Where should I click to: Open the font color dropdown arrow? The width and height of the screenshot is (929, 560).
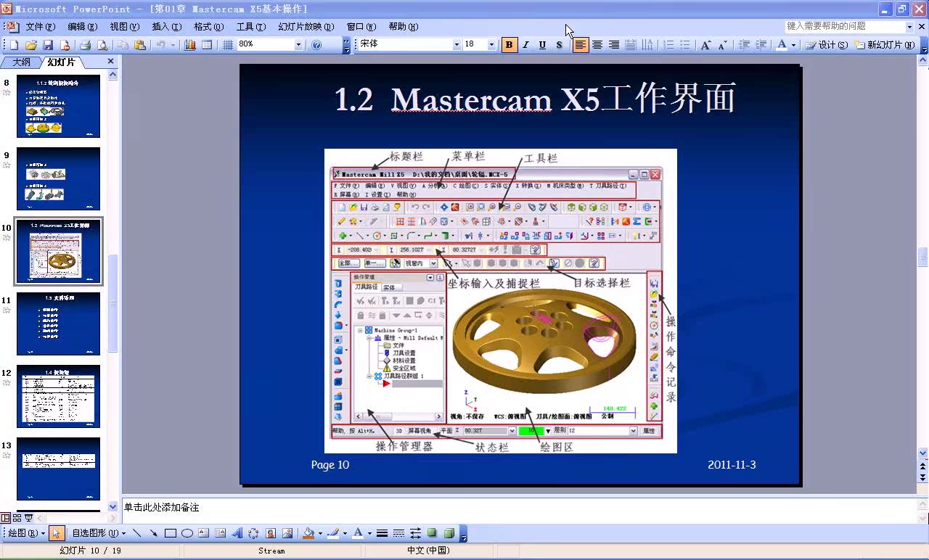pos(793,45)
